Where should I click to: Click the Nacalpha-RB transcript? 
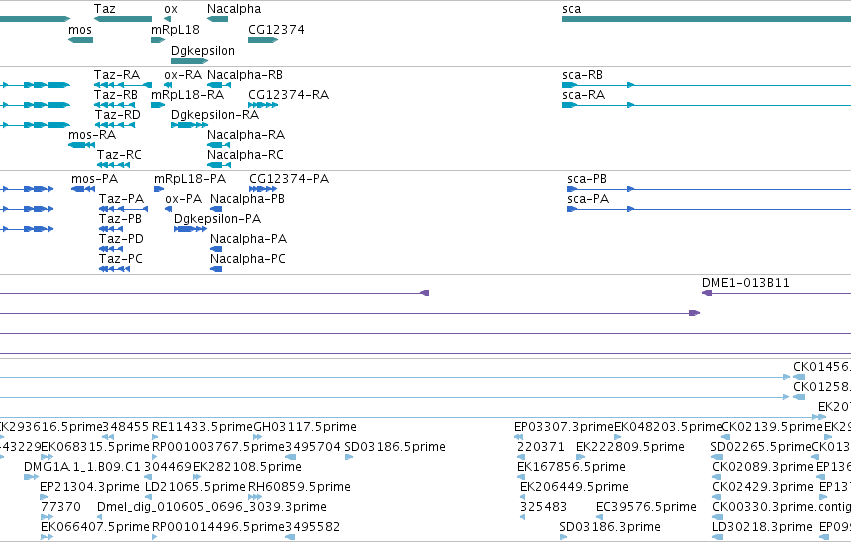219,85
